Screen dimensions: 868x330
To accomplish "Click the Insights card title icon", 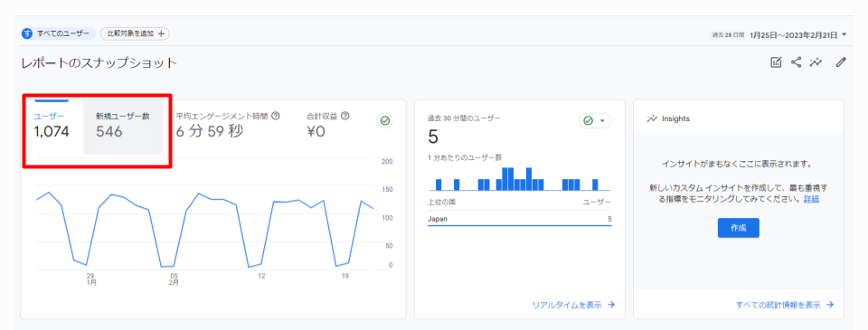I will (652, 118).
